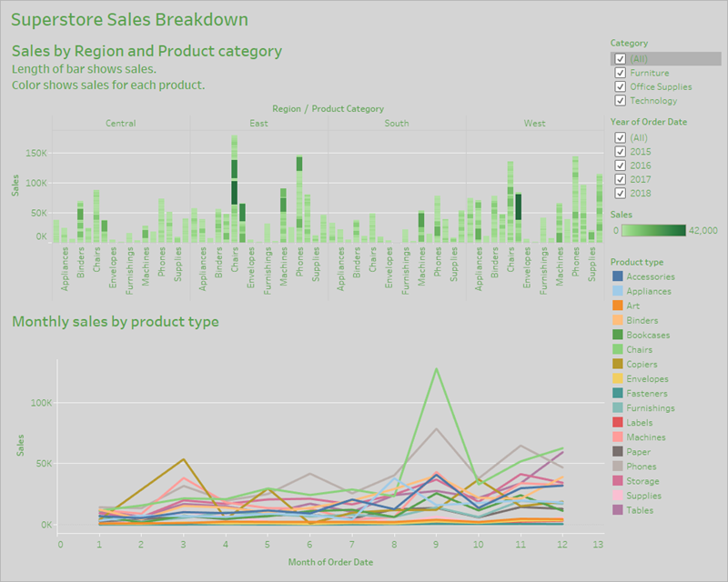Select the Central region header
The image size is (728, 582).
click(121, 124)
